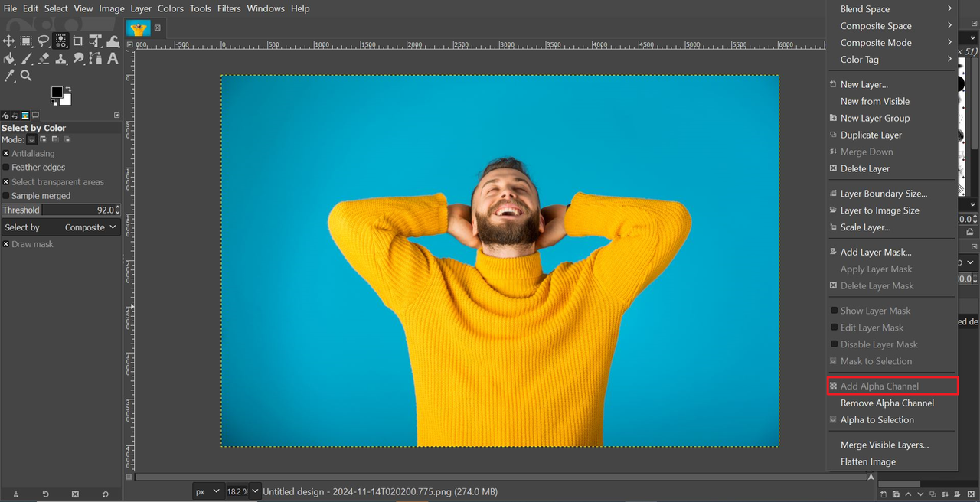Switch to the Undo History tab
This screenshot has width=980, height=502.
(x=15, y=116)
